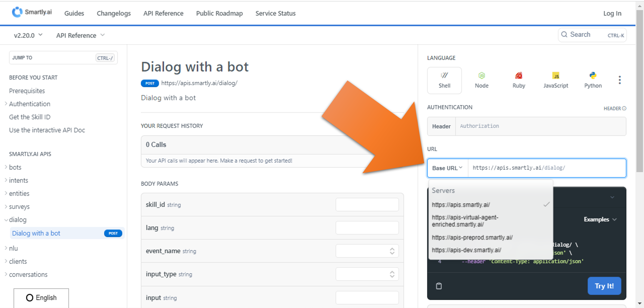Go to the Public Roadmap page

click(219, 13)
